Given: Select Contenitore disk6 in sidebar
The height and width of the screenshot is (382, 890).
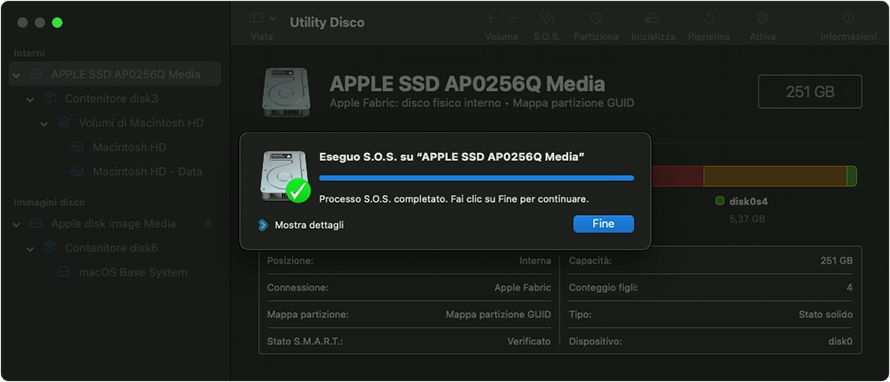Looking at the screenshot, I should pyautogui.click(x=111, y=248).
